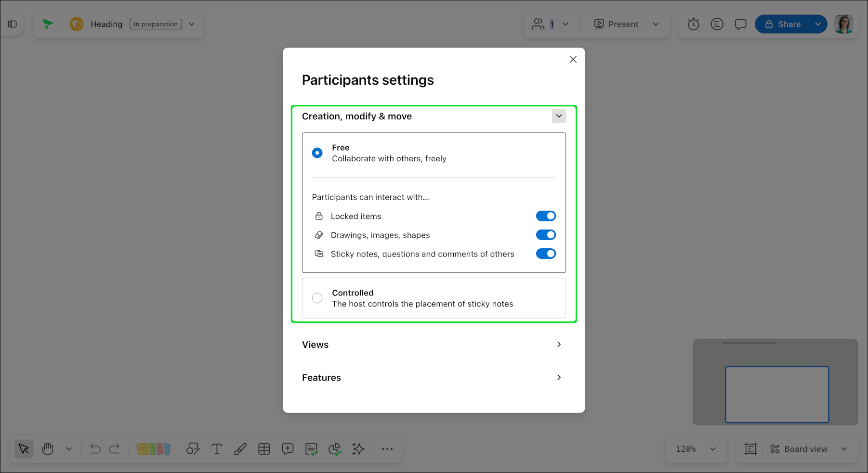Select the text tool

click(x=217, y=449)
